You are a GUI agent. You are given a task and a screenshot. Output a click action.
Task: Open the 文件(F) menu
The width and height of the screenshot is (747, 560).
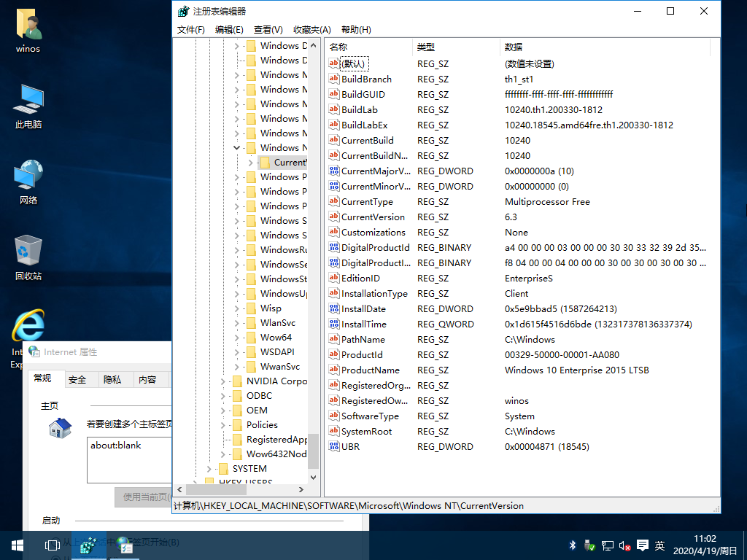tap(191, 29)
